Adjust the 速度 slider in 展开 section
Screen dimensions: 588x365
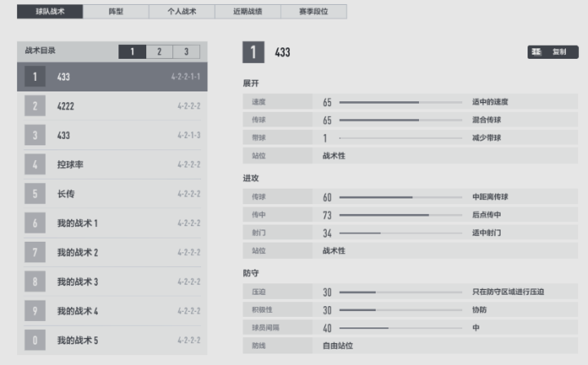[399, 102]
